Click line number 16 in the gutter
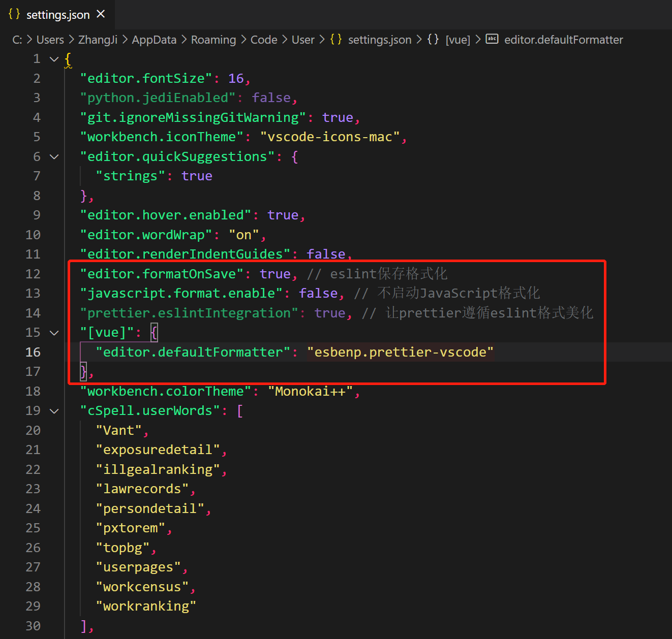Screen dimensions: 672x639 (33, 352)
